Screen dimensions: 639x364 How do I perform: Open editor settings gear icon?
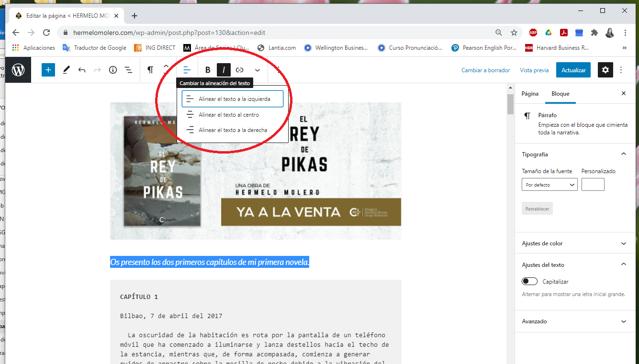point(605,70)
